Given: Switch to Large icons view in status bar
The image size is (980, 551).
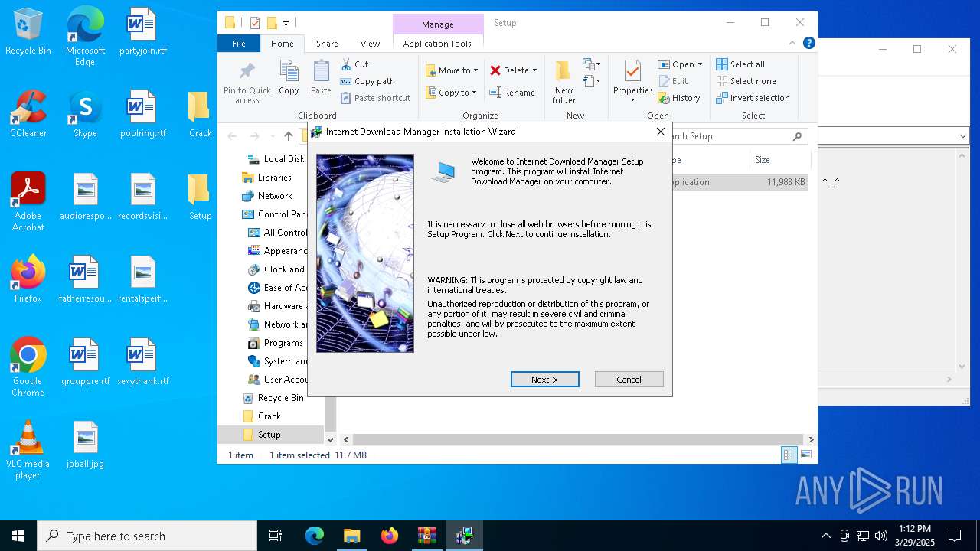Looking at the screenshot, I should (805, 455).
